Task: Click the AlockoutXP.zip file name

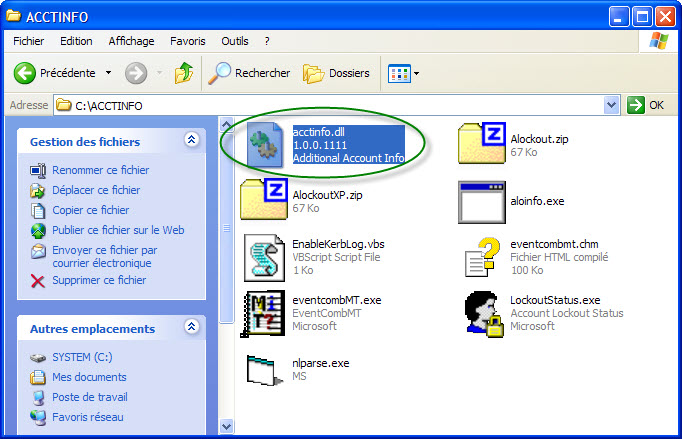Action: click(x=328, y=195)
